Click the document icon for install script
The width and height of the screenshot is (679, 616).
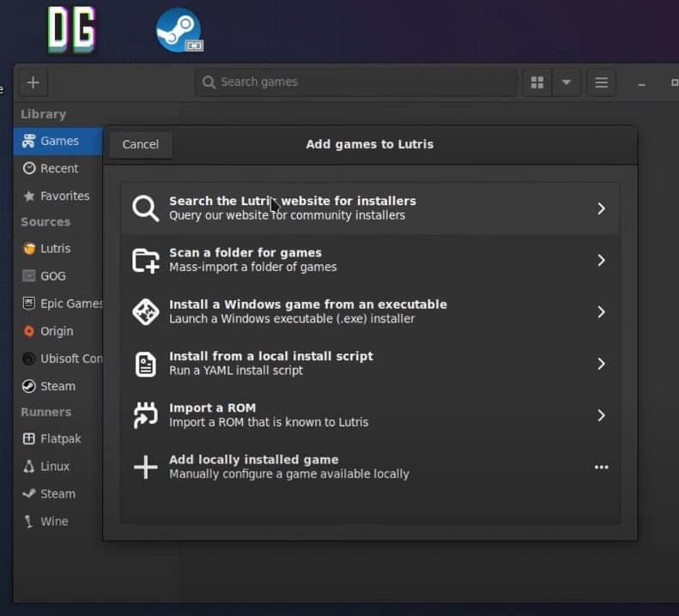146,364
